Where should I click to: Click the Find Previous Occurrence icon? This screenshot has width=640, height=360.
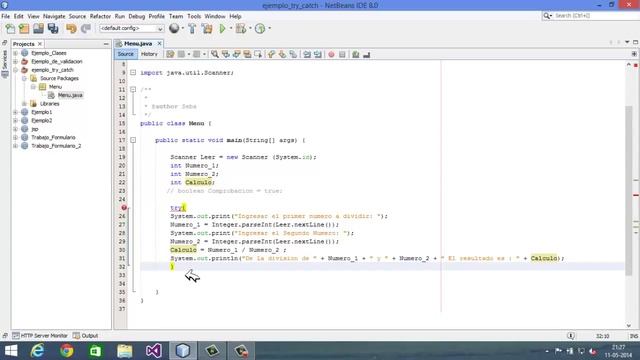point(225,54)
